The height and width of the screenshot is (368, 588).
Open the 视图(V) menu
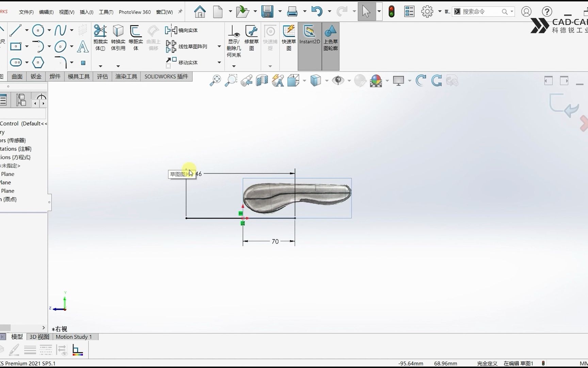pos(67,12)
